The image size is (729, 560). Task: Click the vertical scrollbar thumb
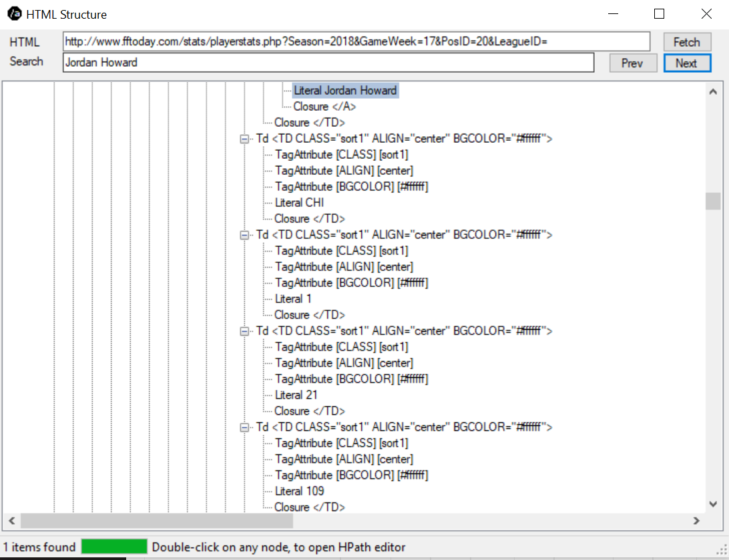point(713,201)
